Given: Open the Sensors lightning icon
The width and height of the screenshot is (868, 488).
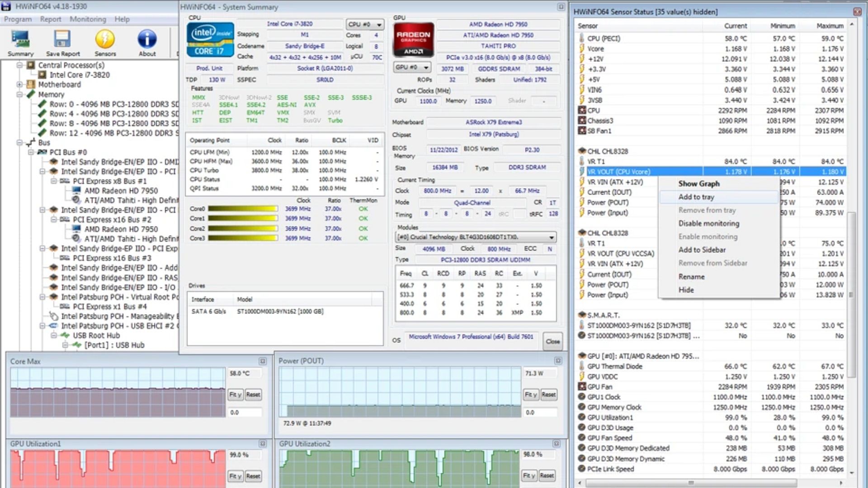Looking at the screenshot, I should [x=105, y=40].
